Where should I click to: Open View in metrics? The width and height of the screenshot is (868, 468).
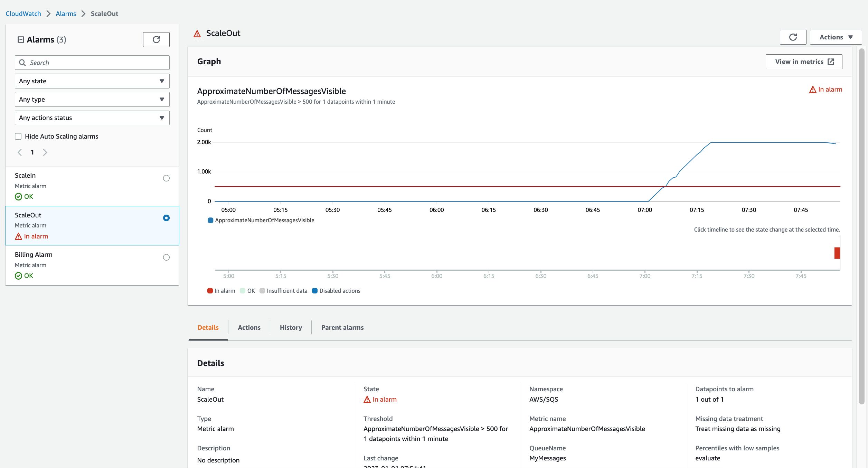(804, 62)
